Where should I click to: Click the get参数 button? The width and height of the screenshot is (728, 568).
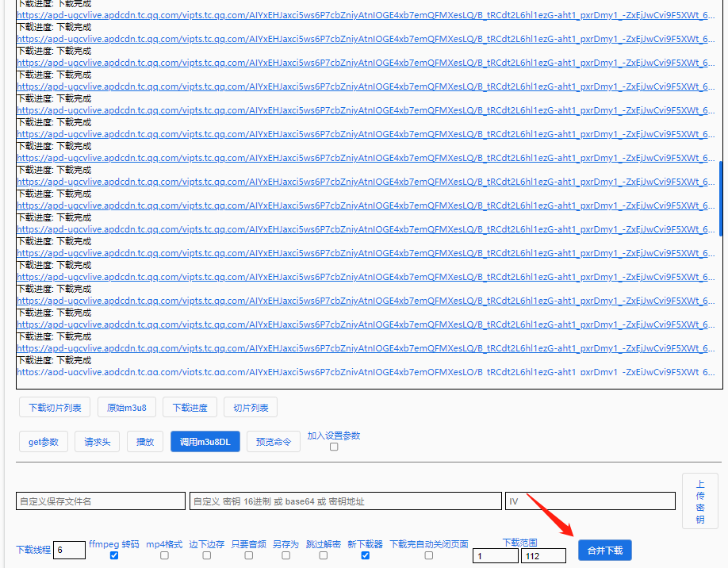pyautogui.click(x=44, y=442)
